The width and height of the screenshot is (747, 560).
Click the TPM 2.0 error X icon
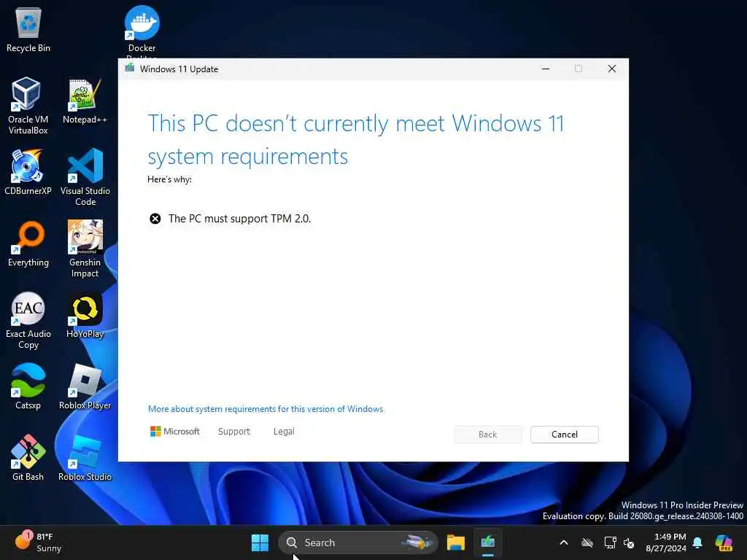155,219
